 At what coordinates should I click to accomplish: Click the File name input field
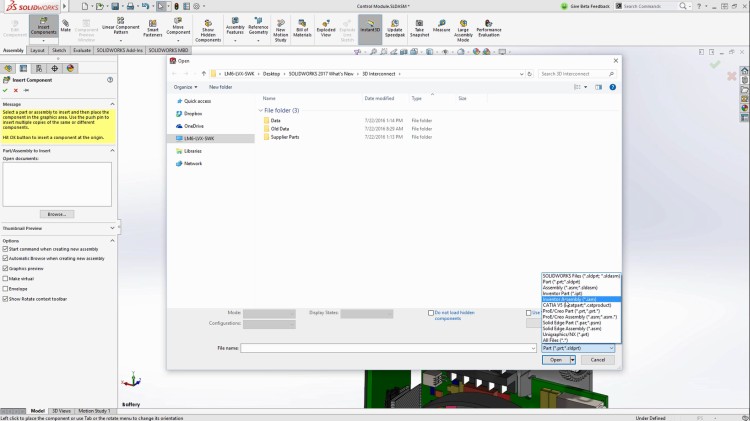[388, 348]
